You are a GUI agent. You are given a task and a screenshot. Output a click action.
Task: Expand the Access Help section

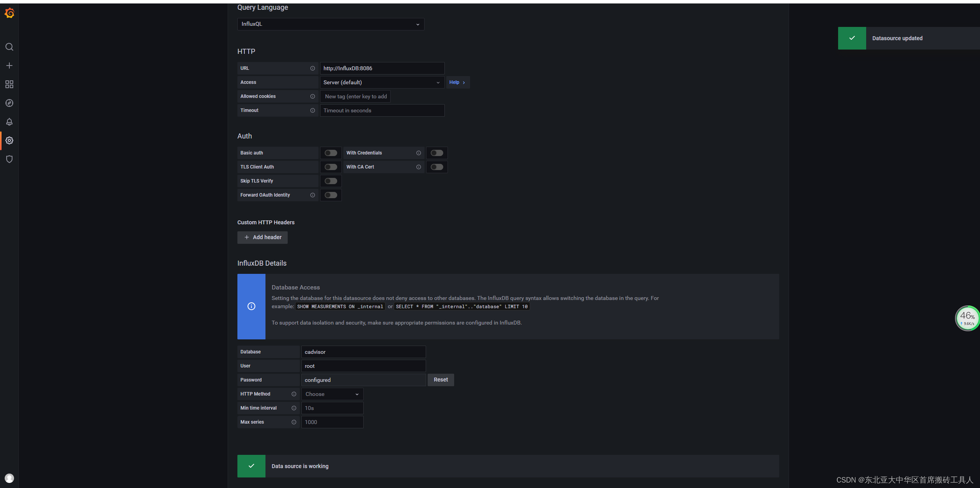458,82
